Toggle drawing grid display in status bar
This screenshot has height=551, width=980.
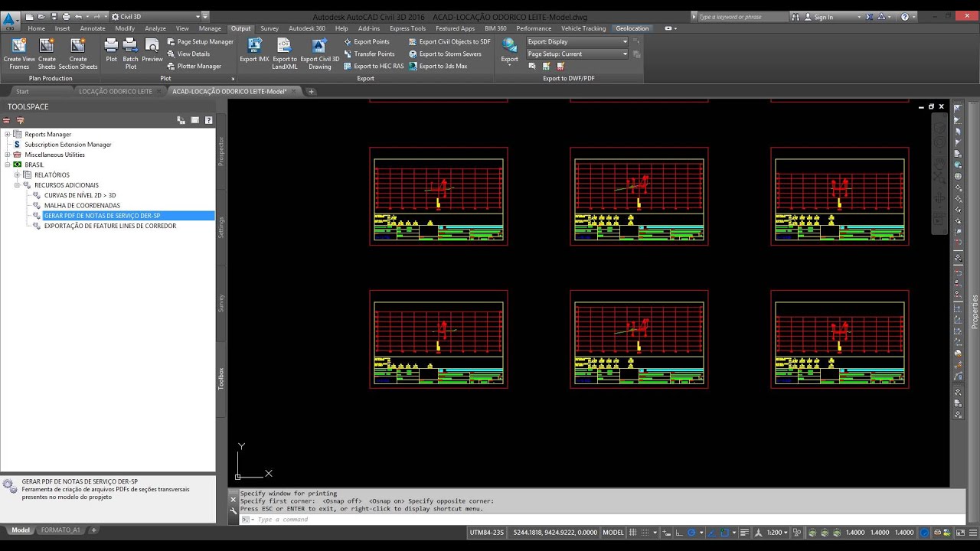click(x=632, y=533)
